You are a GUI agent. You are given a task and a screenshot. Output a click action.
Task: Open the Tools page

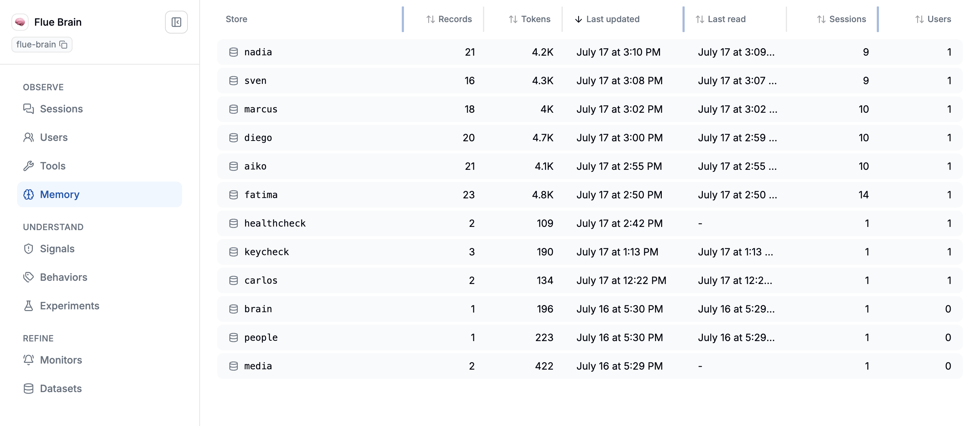pos(100,166)
